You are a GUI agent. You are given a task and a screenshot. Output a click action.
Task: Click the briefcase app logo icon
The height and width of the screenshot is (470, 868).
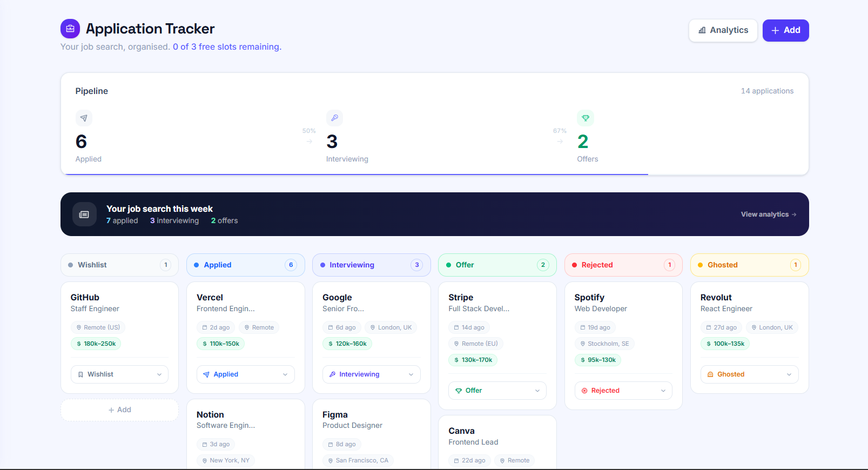(x=70, y=29)
